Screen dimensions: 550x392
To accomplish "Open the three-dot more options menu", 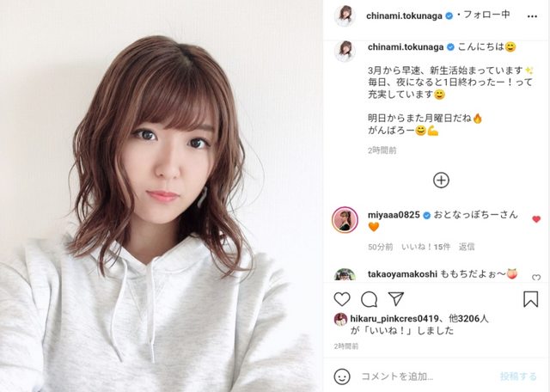I will coord(532,16).
